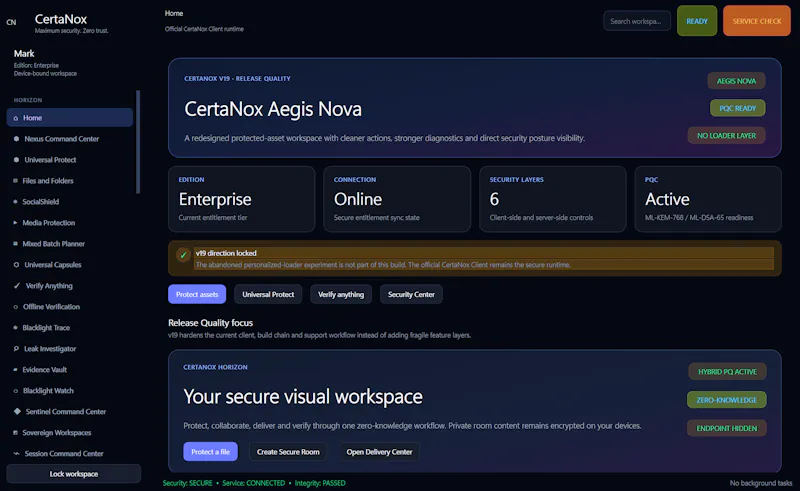Click 'Integrity: PASSED' status text
800x491 pixels.
click(x=320, y=483)
